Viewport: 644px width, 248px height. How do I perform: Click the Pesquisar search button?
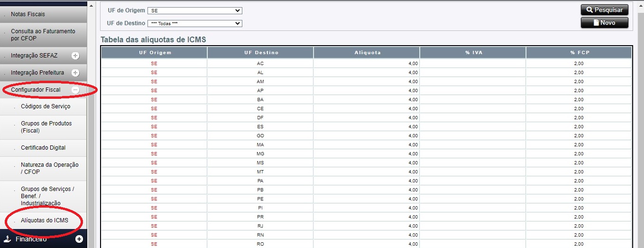604,10
